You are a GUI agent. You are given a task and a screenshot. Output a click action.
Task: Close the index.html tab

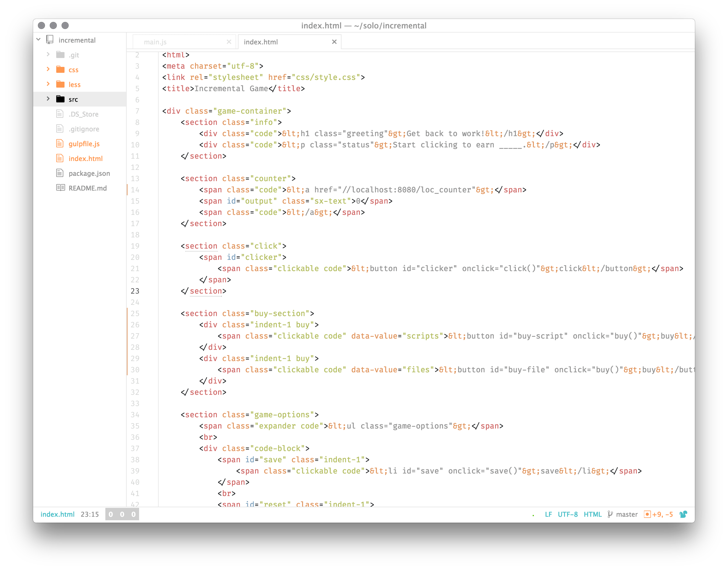334,42
